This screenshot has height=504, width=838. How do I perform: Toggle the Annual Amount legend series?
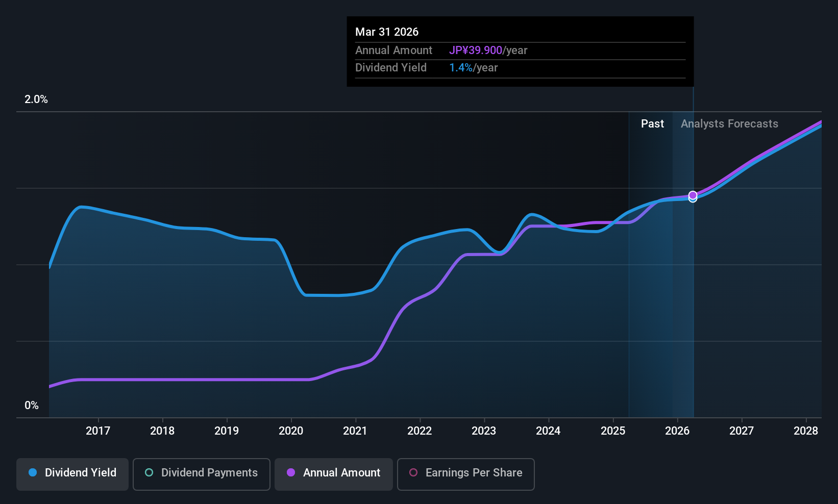(x=334, y=474)
